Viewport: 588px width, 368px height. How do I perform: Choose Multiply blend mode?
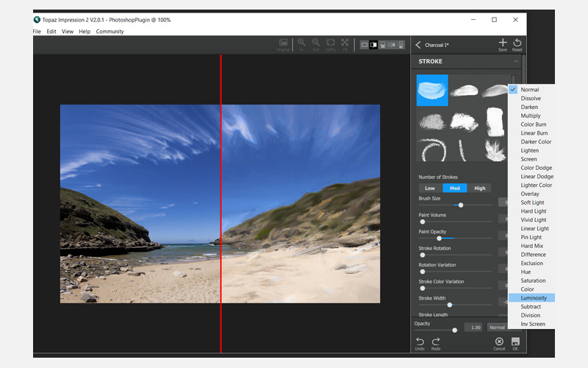coord(531,116)
